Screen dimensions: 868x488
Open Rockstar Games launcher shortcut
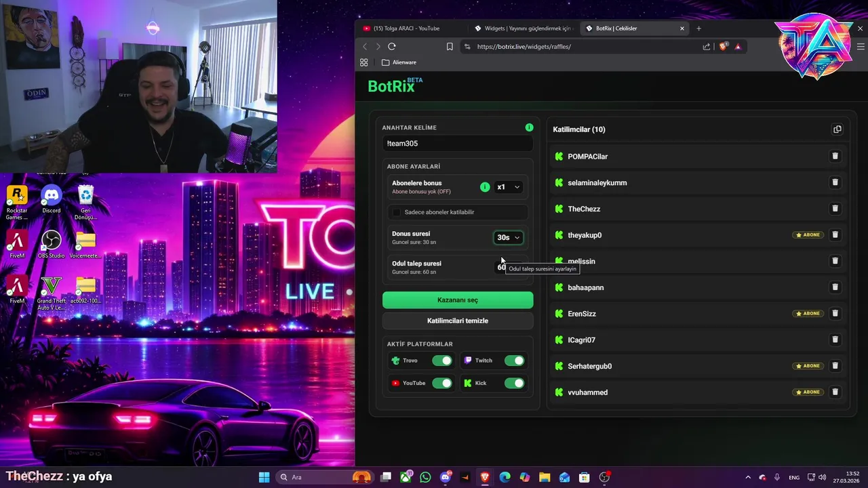[x=17, y=203]
